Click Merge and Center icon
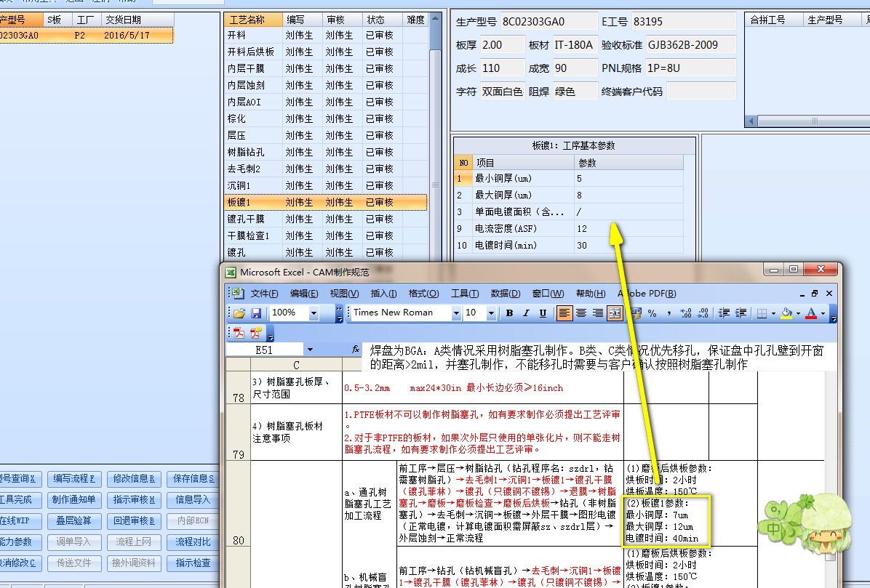Screen dimensions: 870x588 (x=614, y=313)
